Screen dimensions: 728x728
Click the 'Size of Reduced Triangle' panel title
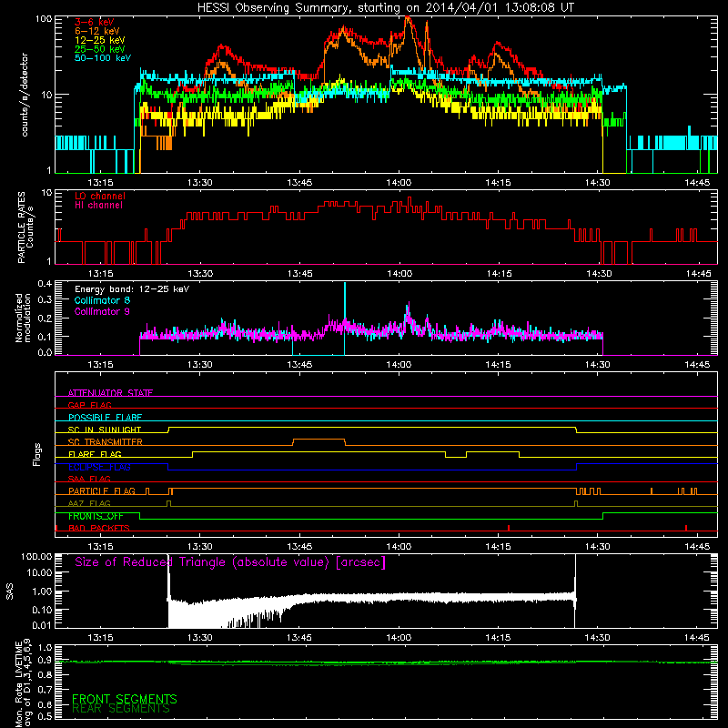[230, 562]
